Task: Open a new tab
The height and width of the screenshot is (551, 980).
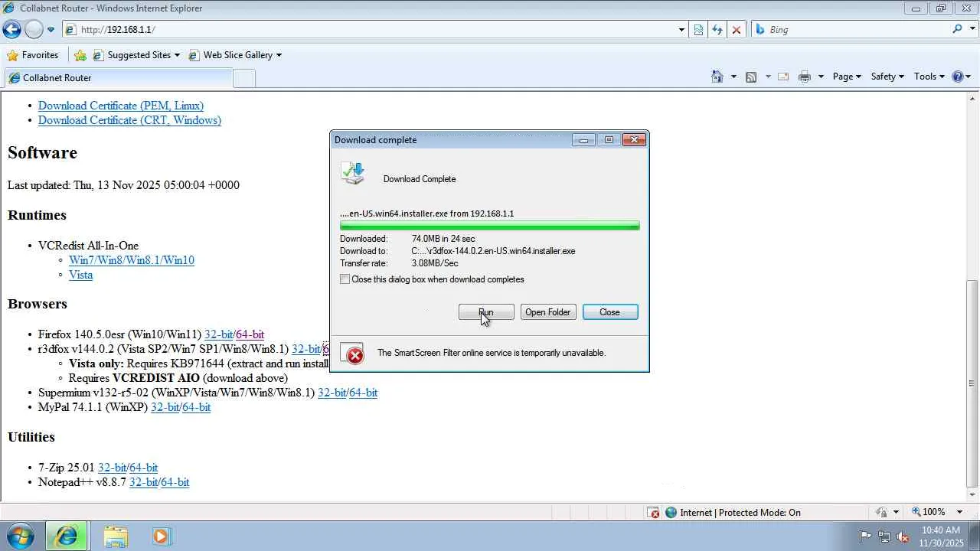Action: tap(243, 78)
